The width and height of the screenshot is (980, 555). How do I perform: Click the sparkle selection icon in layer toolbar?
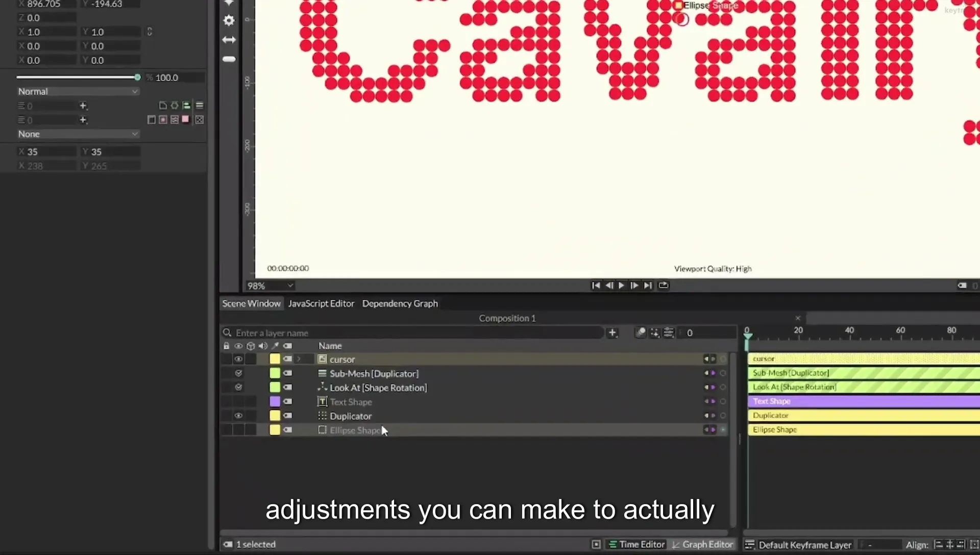pyautogui.click(x=655, y=333)
